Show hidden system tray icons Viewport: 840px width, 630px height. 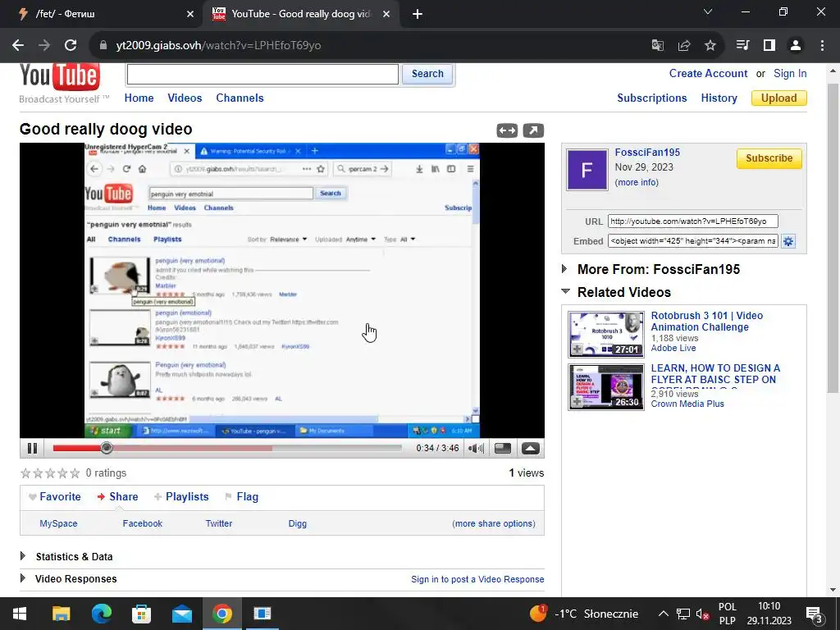[x=663, y=614]
